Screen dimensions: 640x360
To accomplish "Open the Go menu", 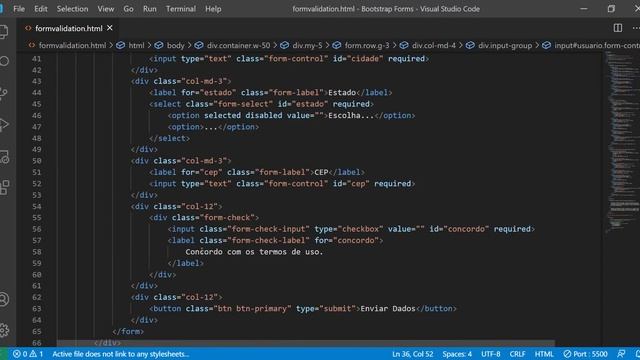I will tap(128, 9).
